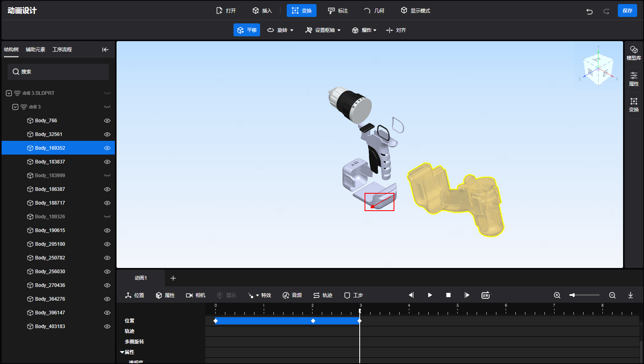Toggle visibility of Body_190615
The height and width of the screenshot is (364, 644).
(x=107, y=230)
